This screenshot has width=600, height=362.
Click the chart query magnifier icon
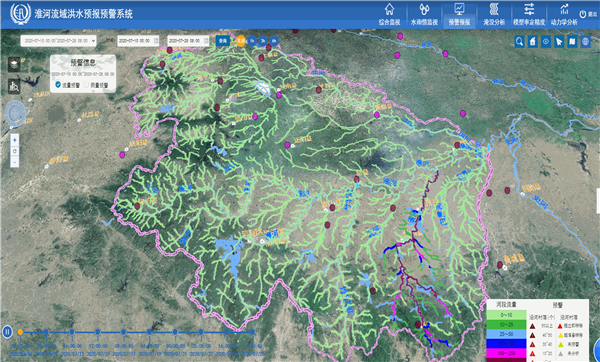pyautogui.click(x=14, y=86)
